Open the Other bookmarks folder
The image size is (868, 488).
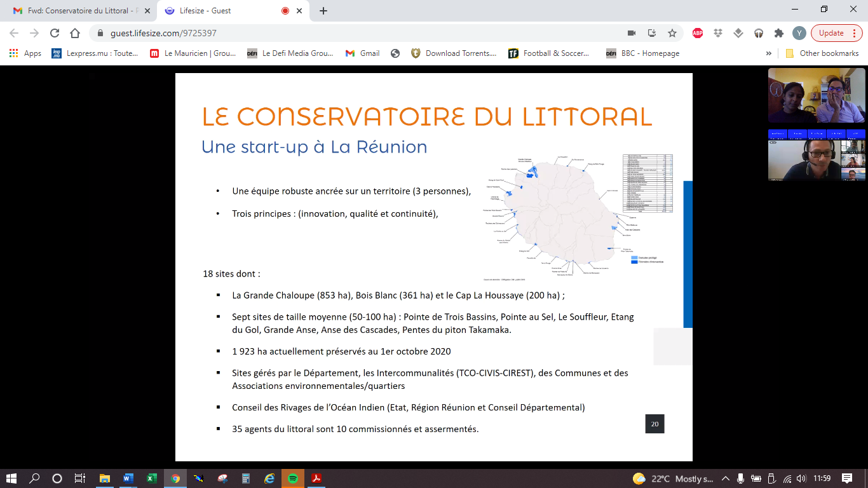pyautogui.click(x=822, y=53)
